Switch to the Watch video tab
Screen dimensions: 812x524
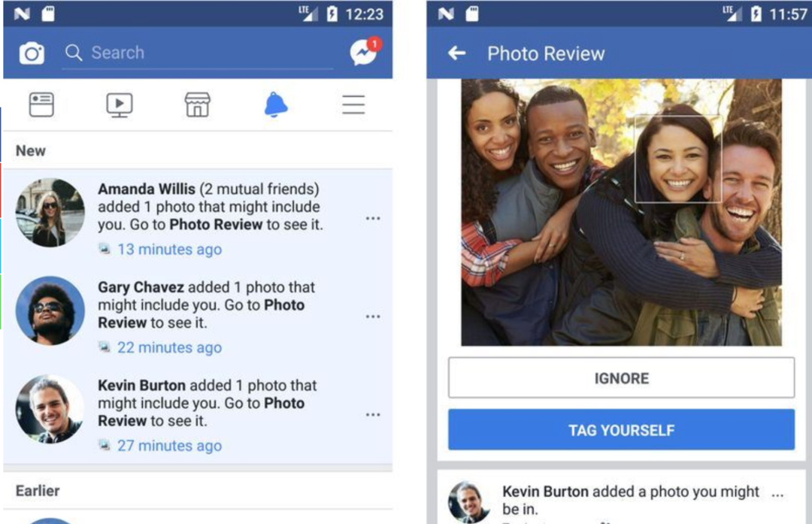point(120,105)
